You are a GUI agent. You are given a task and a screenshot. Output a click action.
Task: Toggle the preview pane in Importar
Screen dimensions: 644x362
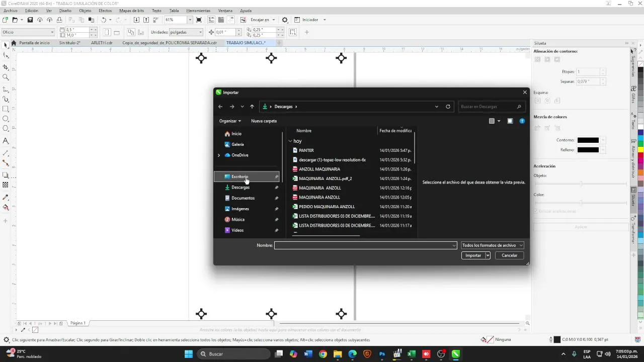point(510,121)
